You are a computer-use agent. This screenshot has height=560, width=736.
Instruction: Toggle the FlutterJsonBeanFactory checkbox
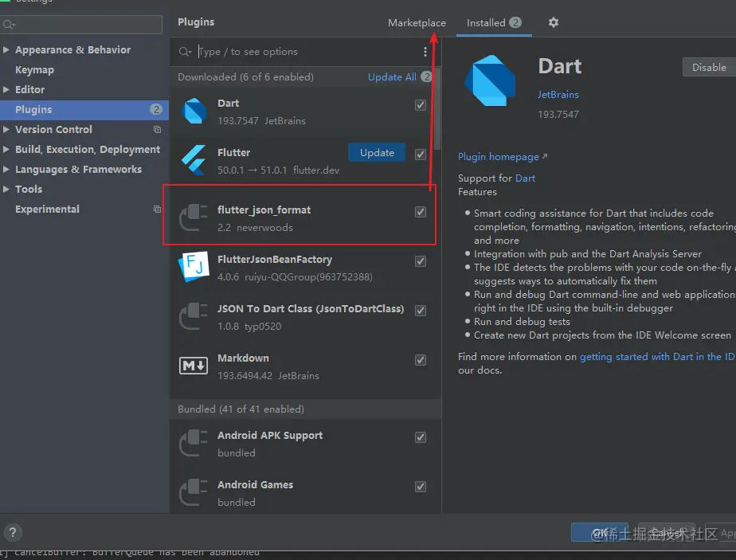421,261
